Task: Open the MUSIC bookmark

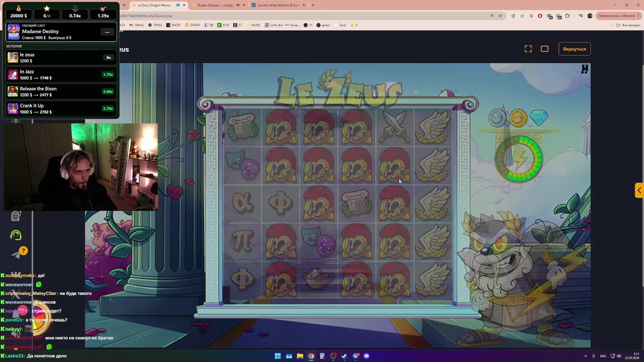Action: pos(254,25)
